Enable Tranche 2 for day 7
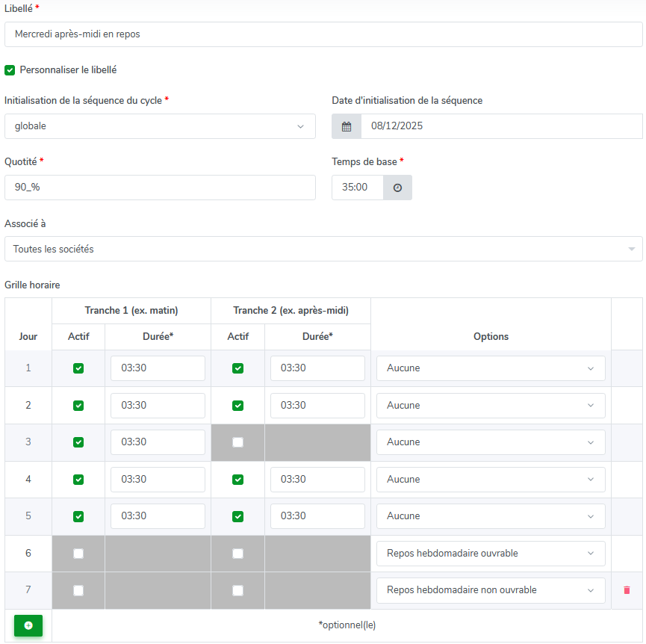 (237, 590)
